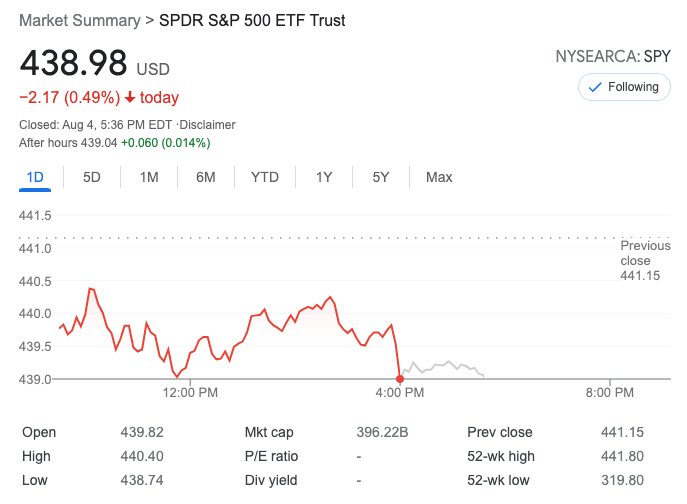Click the checkmark icon in Following
The width and height of the screenshot is (687, 504).
(595, 87)
